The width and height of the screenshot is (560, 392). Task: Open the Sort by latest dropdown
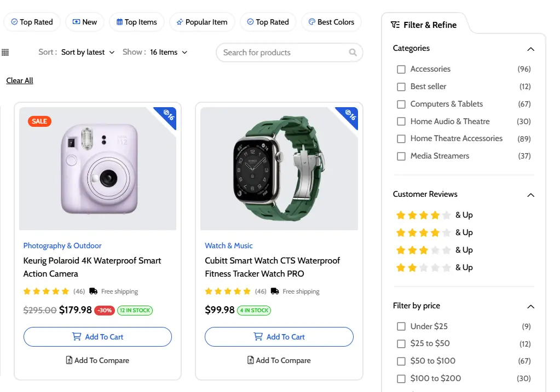tap(88, 52)
